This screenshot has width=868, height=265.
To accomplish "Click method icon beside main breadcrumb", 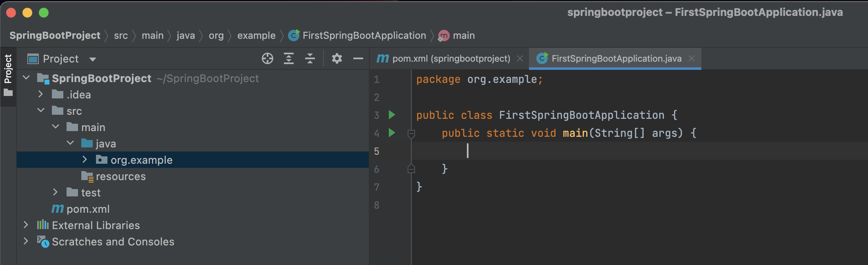I will click(444, 36).
